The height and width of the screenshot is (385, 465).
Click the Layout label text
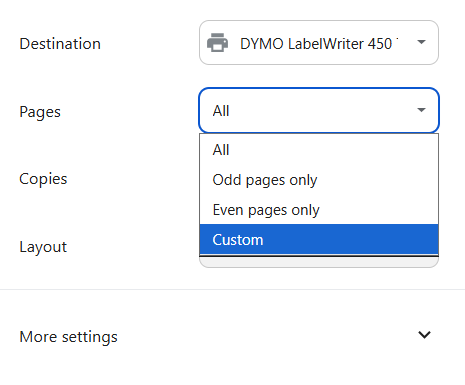pos(43,247)
